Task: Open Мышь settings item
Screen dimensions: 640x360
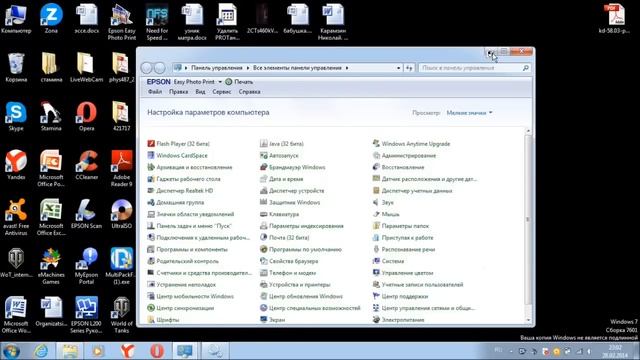Action: click(x=386, y=214)
